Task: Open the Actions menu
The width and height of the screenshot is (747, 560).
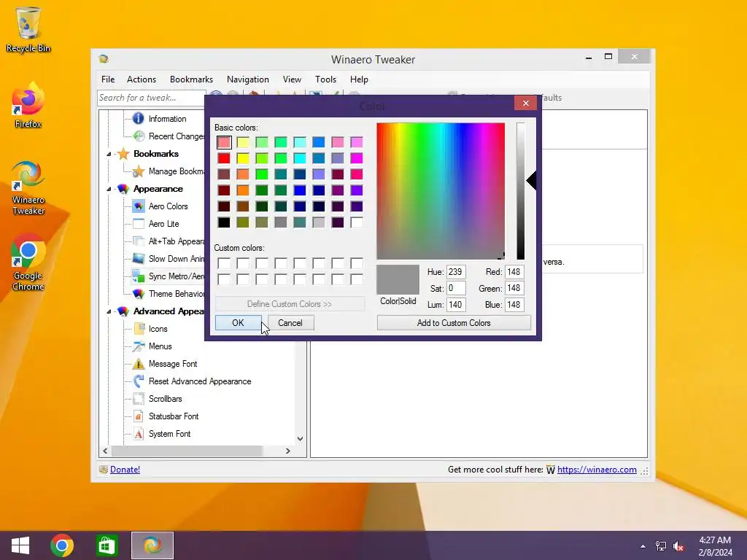Action: point(142,79)
